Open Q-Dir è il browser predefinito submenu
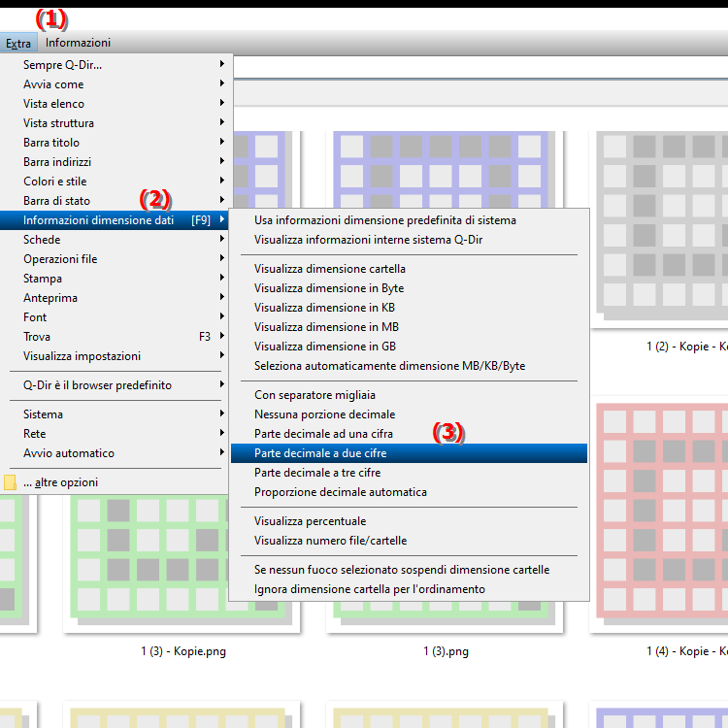728x728 pixels. [115, 385]
